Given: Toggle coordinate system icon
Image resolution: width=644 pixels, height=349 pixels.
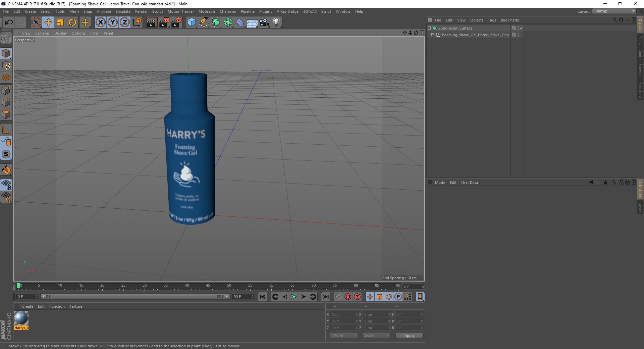Looking at the screenshot, I should (x=137, y=22).
